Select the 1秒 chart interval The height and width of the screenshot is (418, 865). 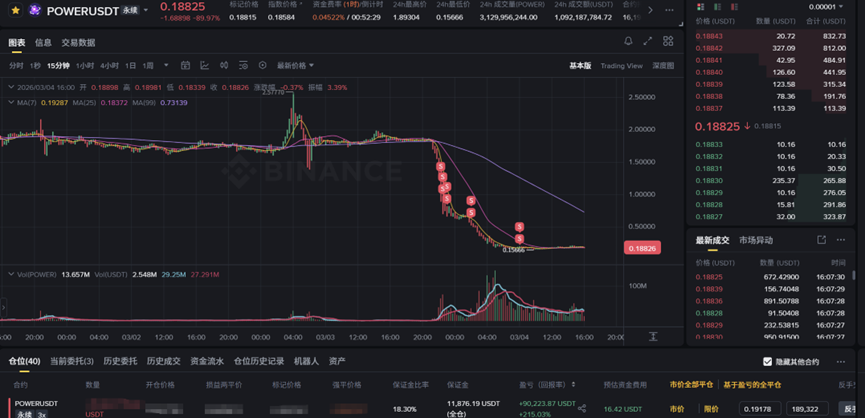coord(35,66)
